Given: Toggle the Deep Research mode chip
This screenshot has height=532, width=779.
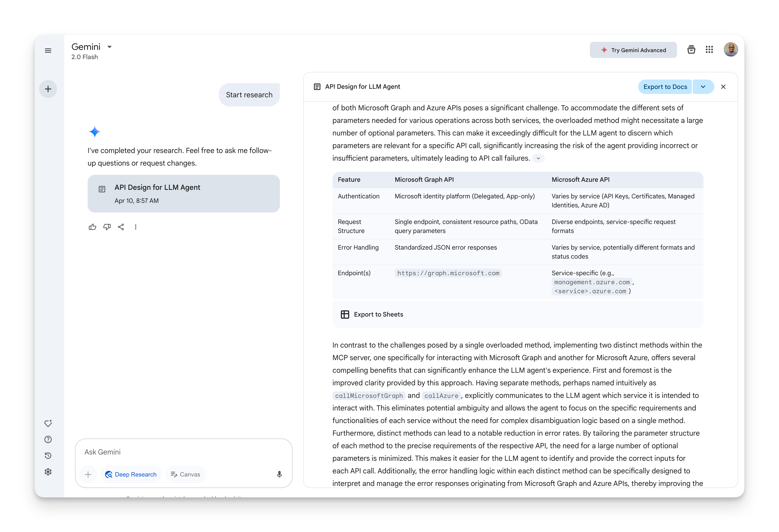Looking at the screenshot, I should point(131,474).
